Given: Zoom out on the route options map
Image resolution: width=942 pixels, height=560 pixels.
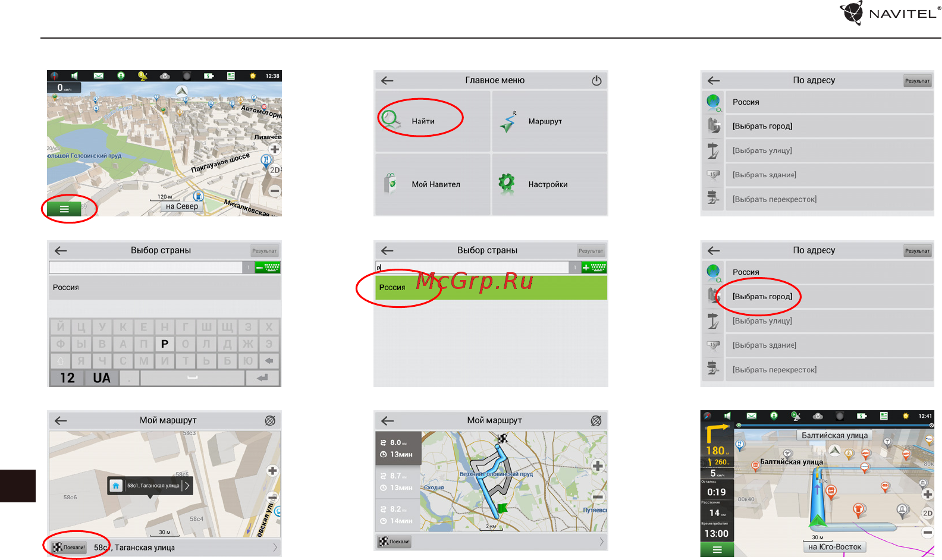Looking at the screenshot, I should click(598, 496).
